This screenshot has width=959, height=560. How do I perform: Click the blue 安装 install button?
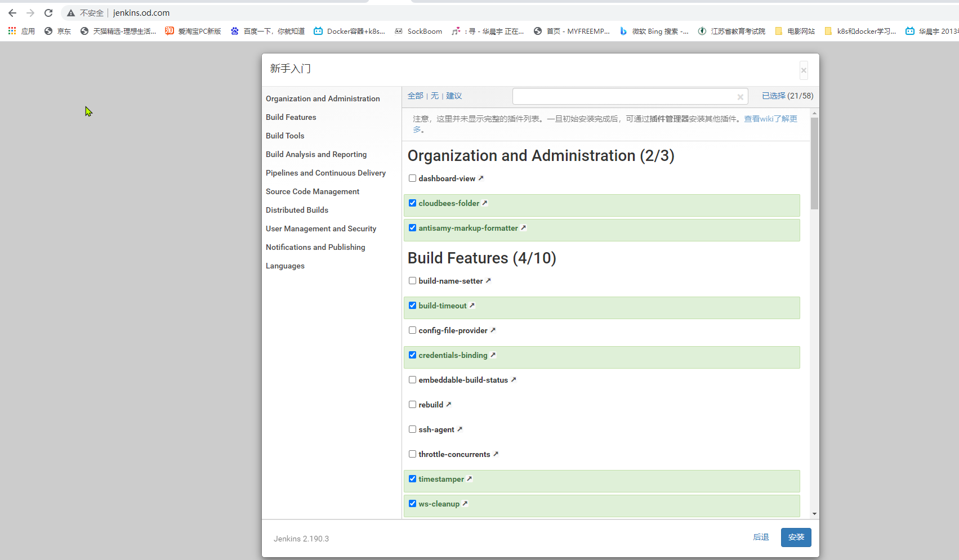[x=796, y=537]
